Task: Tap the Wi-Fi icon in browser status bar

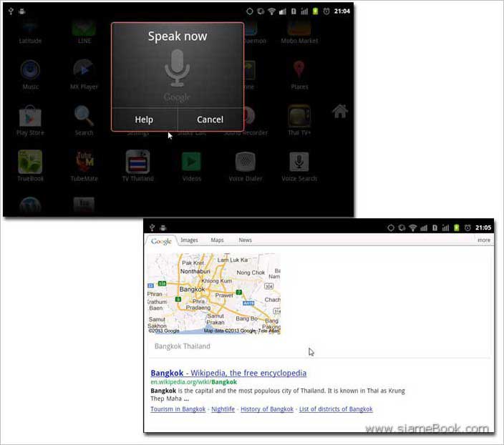Action: 412,228
